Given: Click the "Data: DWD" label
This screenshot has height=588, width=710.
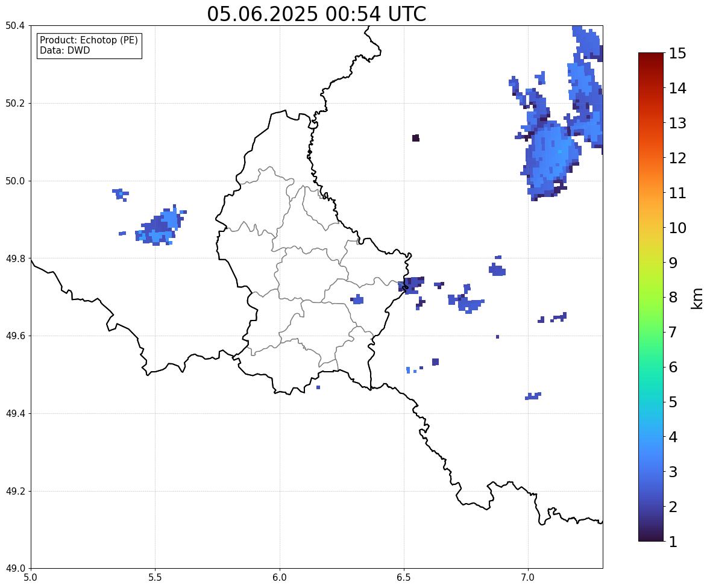Looking at the screenshot, I should (64, 50).
